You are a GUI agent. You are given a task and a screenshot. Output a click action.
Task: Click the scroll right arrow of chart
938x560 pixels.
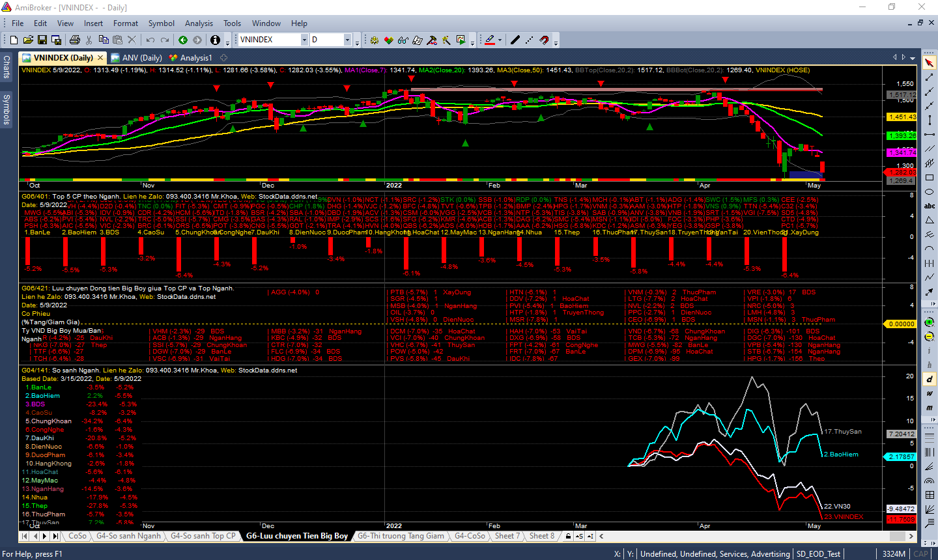click(911, 536)
